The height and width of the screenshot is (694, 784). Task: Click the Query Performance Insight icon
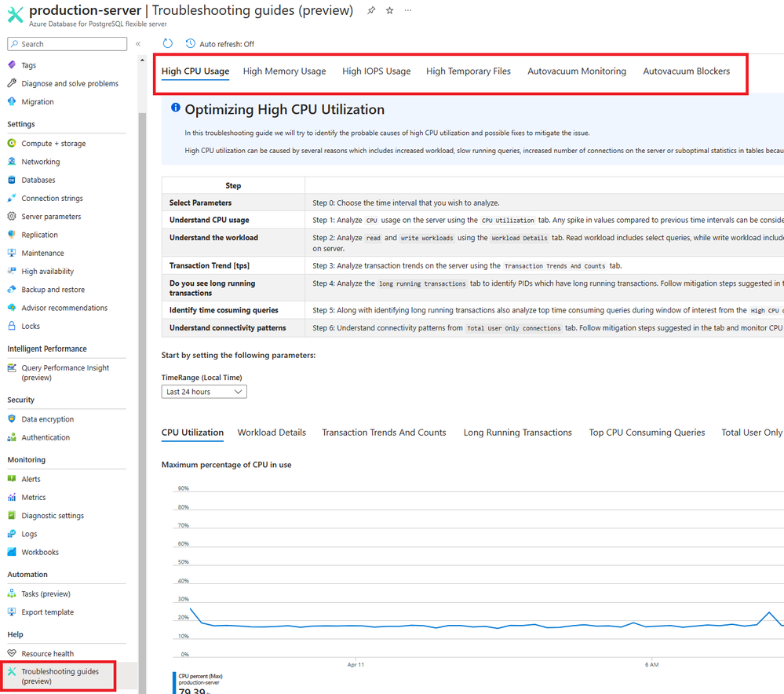(12, 367)
